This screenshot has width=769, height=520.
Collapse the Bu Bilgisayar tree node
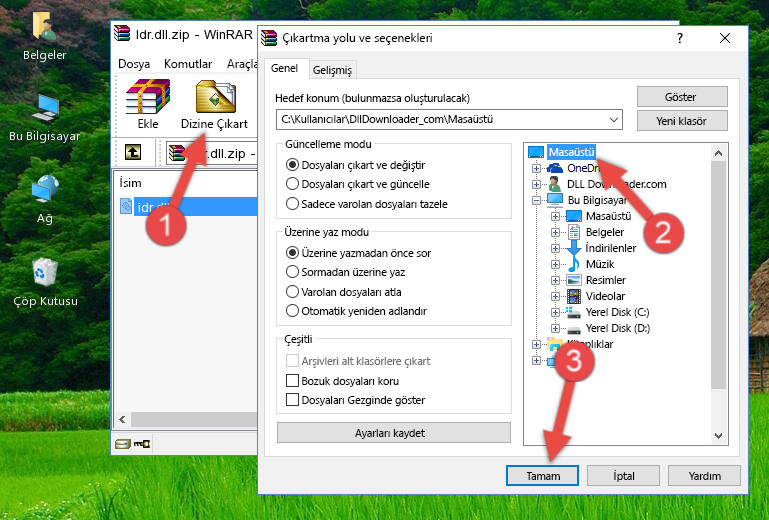pyautogui.click(x=536, y=200)
